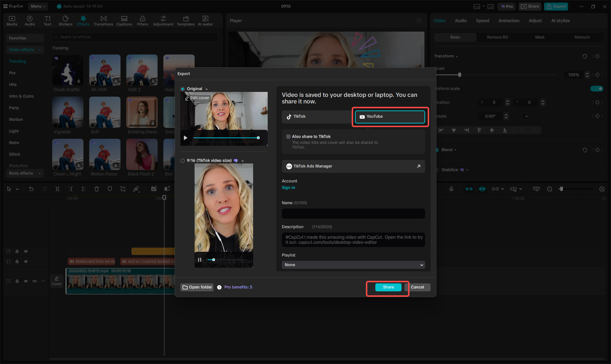Open the Playlist dropdown set to None
Viewport: 611px width, 364px height.
(353, 265)
